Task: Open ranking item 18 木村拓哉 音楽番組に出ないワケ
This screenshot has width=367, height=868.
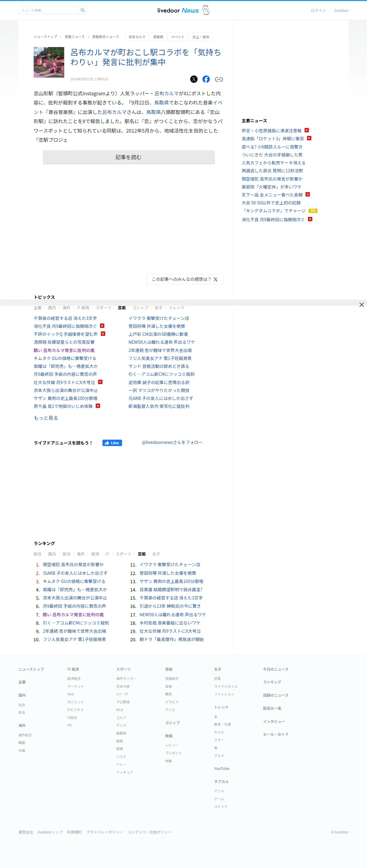Action: [170, 623]
